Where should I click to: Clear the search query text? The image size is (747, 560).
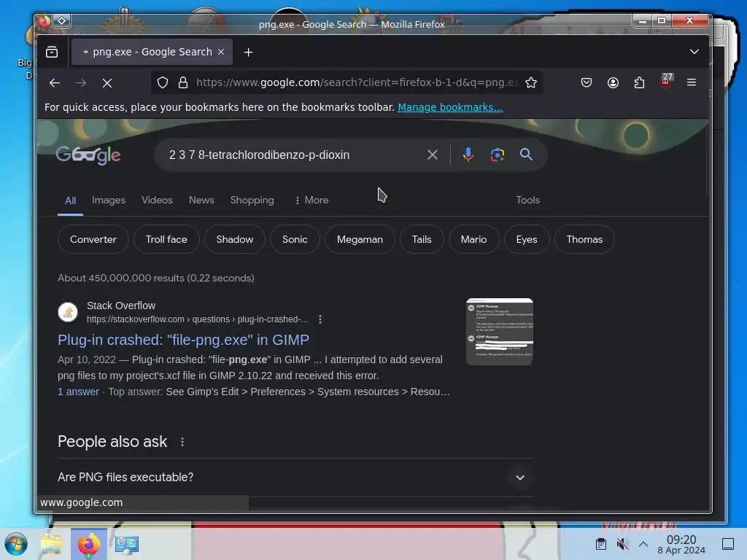coord(432,155)
